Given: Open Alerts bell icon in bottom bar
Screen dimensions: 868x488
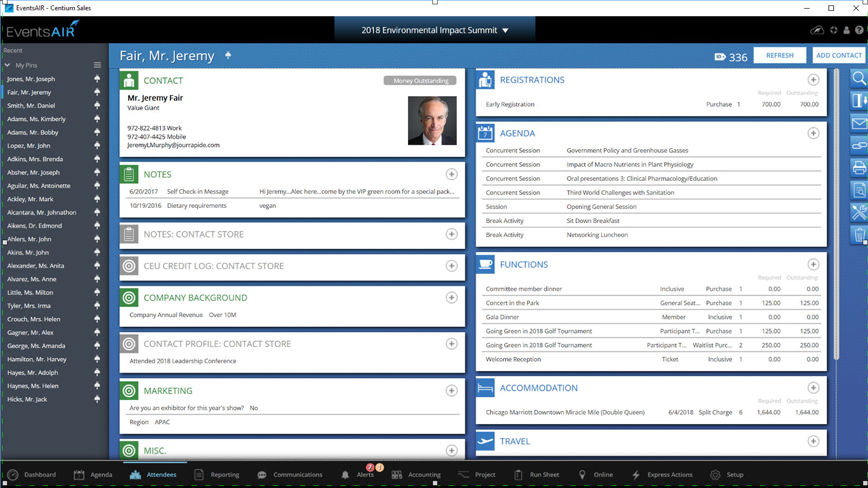Looking at the screenshot, I should 346,474.
